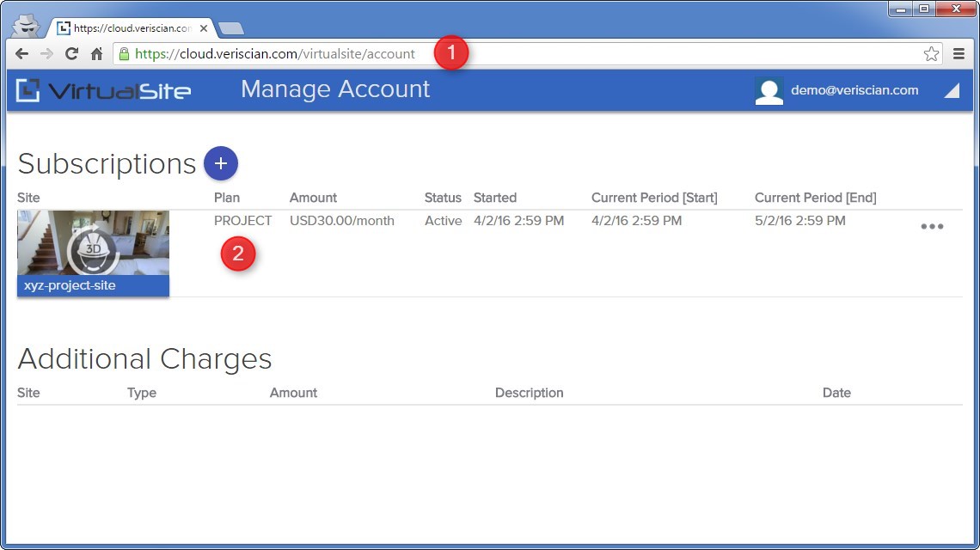This screenshot has width=980, height=550.
Task: Open subscription options three-dot menu
Action: click(x=932, y=226)
